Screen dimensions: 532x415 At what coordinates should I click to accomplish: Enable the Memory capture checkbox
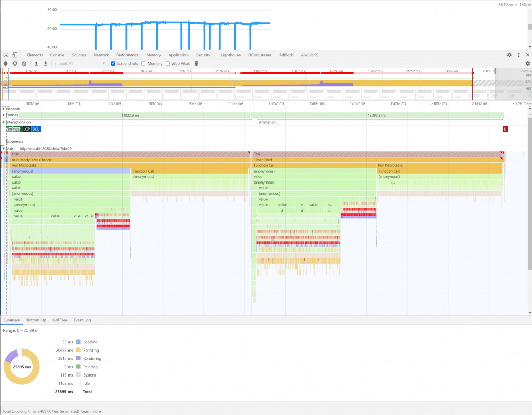[144, 63]
